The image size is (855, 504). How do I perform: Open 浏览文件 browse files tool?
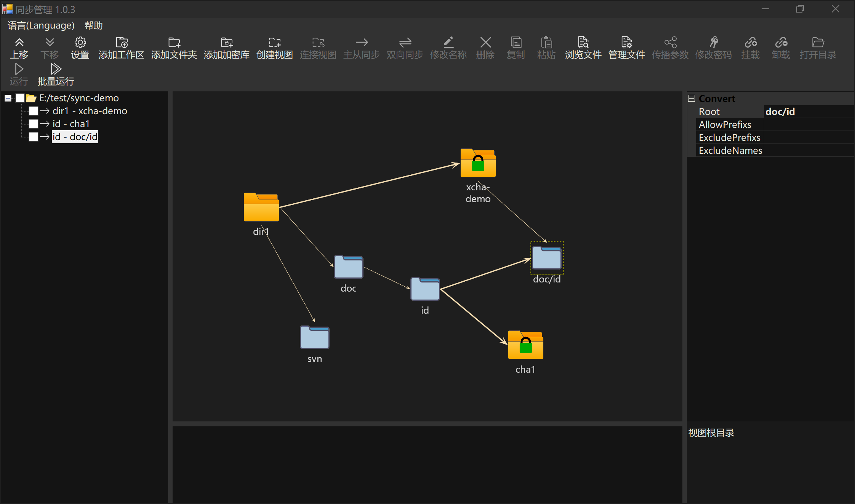(x=583, y=43)
